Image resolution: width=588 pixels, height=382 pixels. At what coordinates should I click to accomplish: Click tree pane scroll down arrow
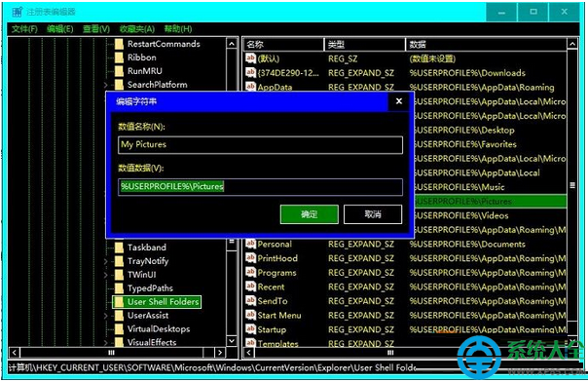[232, 341]
